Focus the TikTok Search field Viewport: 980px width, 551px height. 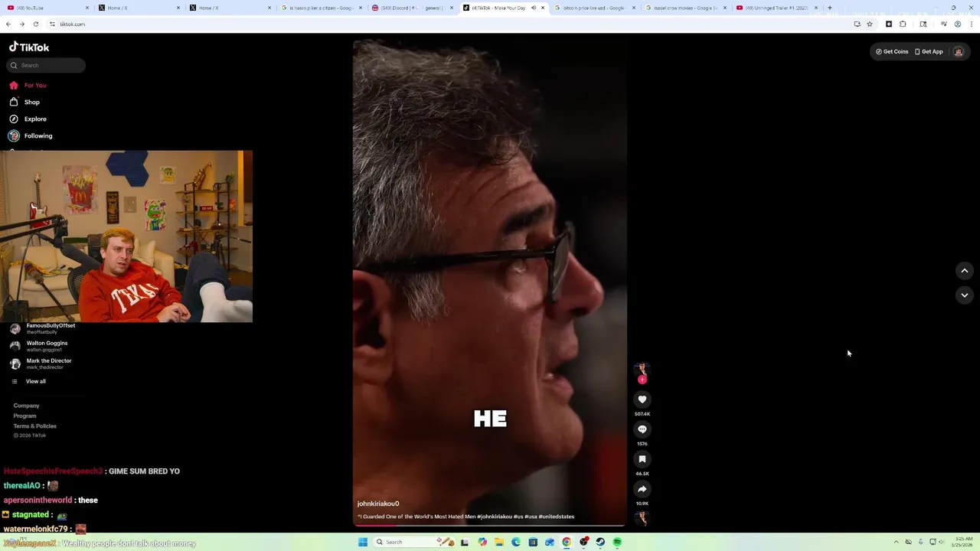coord(46,65)
